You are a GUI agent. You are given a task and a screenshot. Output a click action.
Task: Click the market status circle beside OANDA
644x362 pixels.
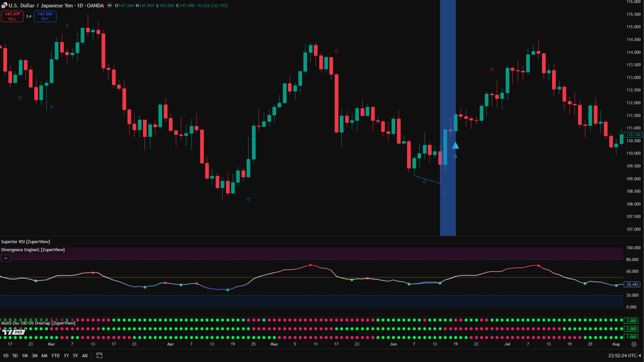(109, 5)
